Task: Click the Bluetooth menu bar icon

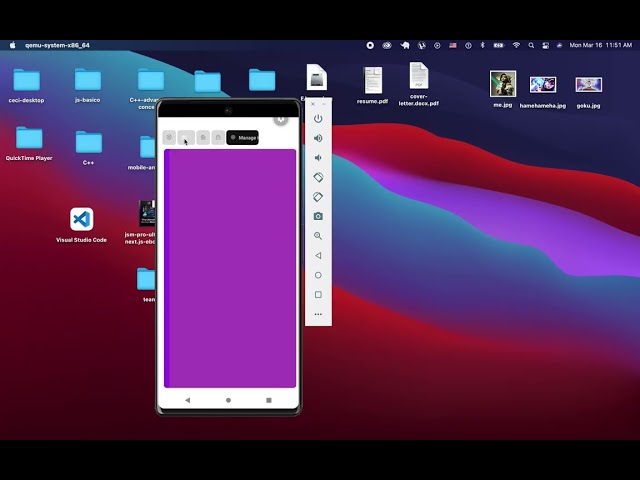Action: 482,45
